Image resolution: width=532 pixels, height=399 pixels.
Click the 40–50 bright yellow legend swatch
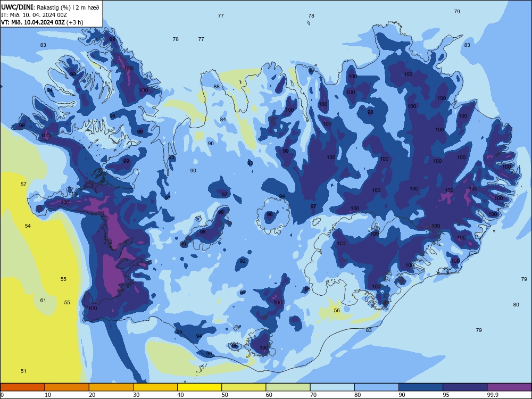coord(199,387)
